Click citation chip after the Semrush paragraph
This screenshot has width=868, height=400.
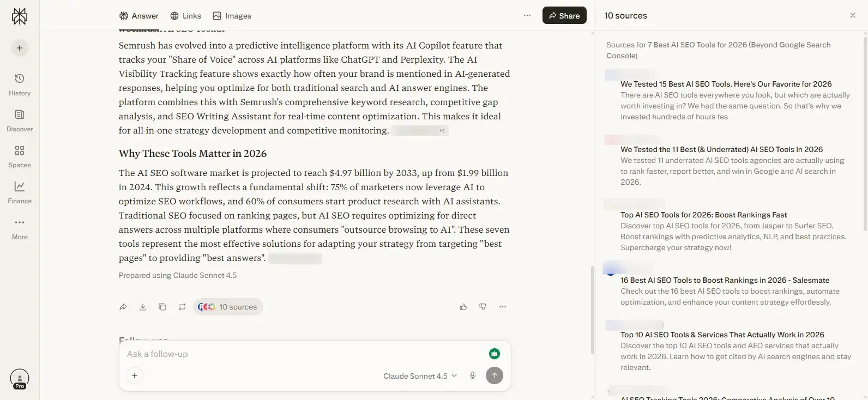(x=420, y=131)
